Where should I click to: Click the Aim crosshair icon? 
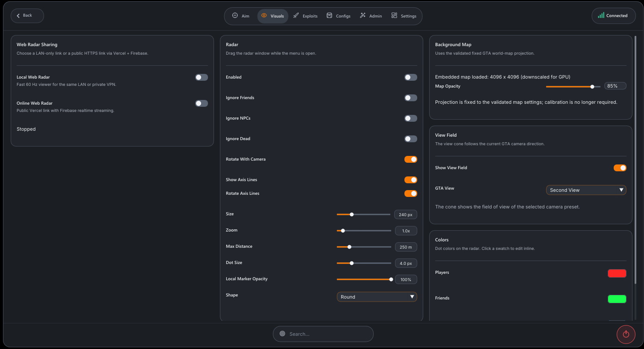click(x=235, y=15)
